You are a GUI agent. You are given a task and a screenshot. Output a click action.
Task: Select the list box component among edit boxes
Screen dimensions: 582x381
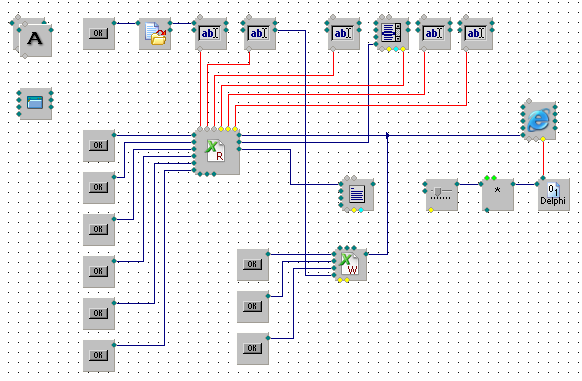point(392,34)
